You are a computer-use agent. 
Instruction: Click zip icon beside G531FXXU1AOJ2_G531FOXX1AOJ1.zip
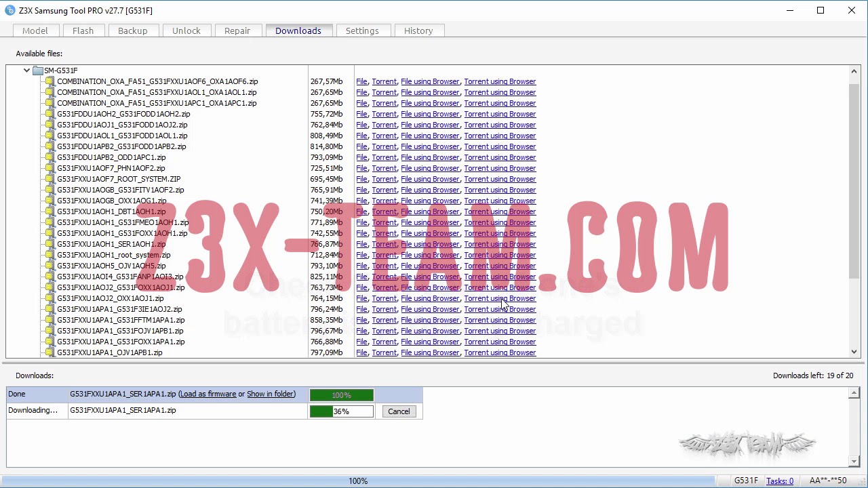pyautogui.click(x=50, y=287)
